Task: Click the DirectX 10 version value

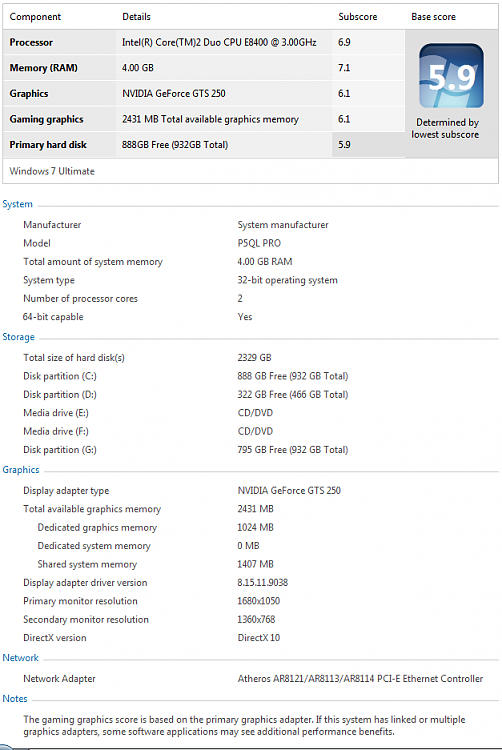Action: 259,638
